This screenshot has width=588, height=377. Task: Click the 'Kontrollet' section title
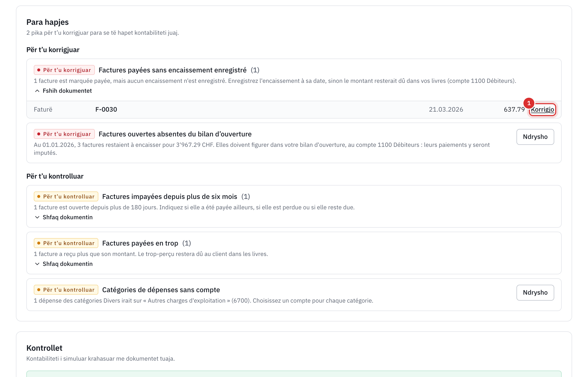(x=44, y=348)
